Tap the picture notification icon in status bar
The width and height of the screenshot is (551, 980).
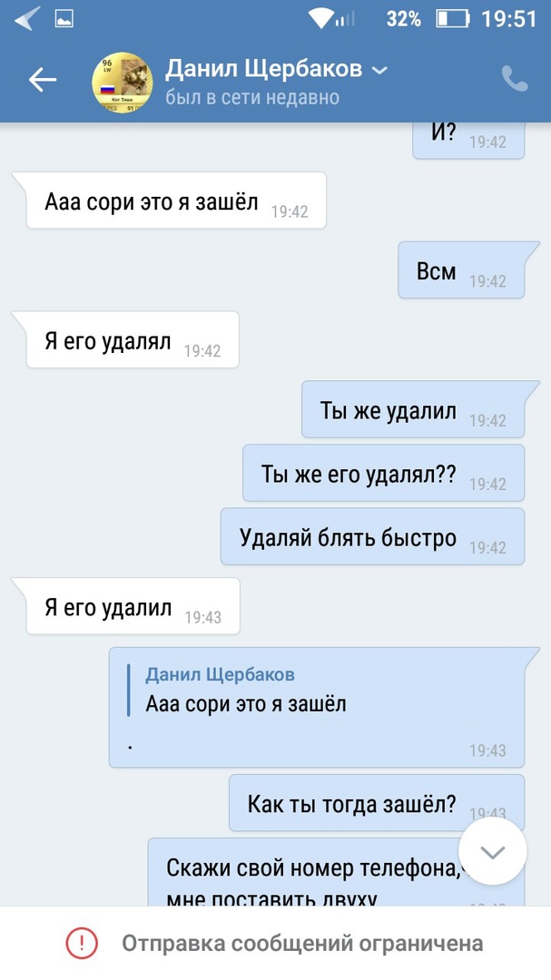(x=64, y=19)
